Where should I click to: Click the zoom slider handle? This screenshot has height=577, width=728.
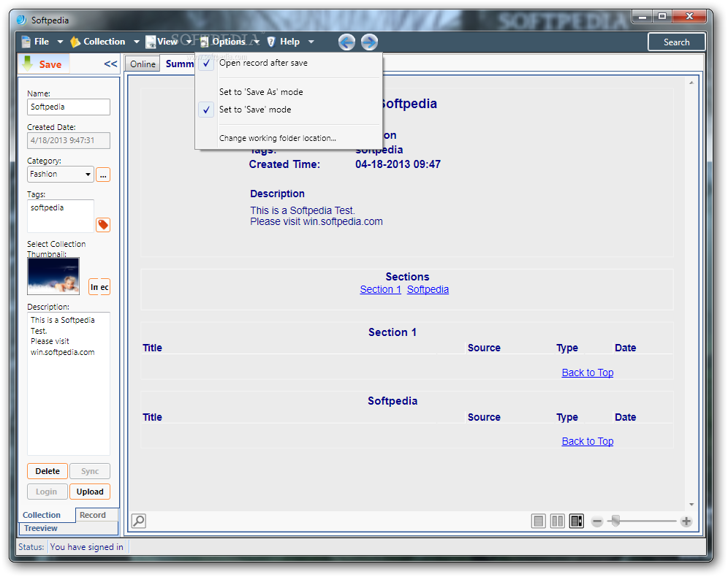tap(615, 521)
